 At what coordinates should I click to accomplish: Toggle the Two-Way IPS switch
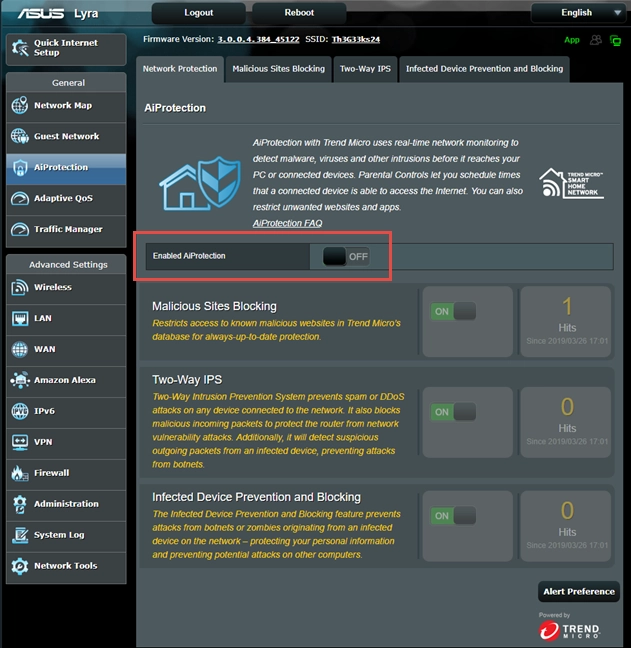(453, 412)
